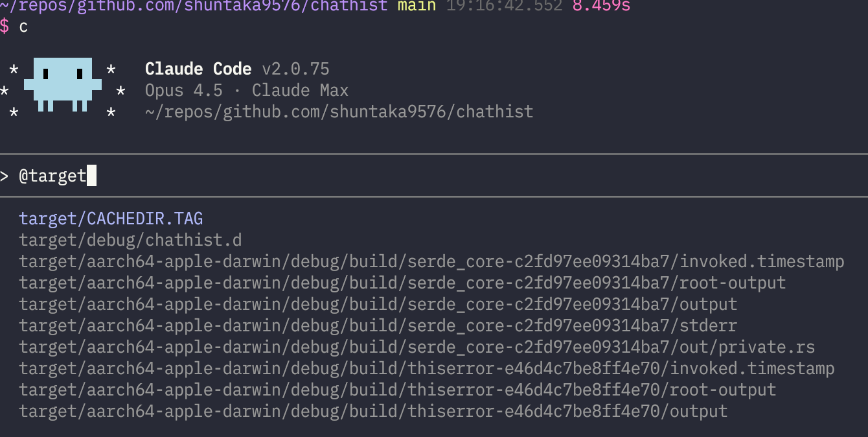The image size is (868, 437).
Task: Choose the thiserror root-output suggestion
Action: [x=397, y=390]
